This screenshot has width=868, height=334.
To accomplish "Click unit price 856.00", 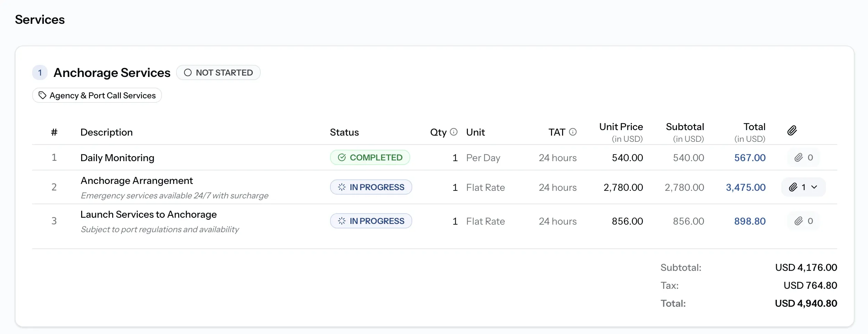I will click(627, 221).
